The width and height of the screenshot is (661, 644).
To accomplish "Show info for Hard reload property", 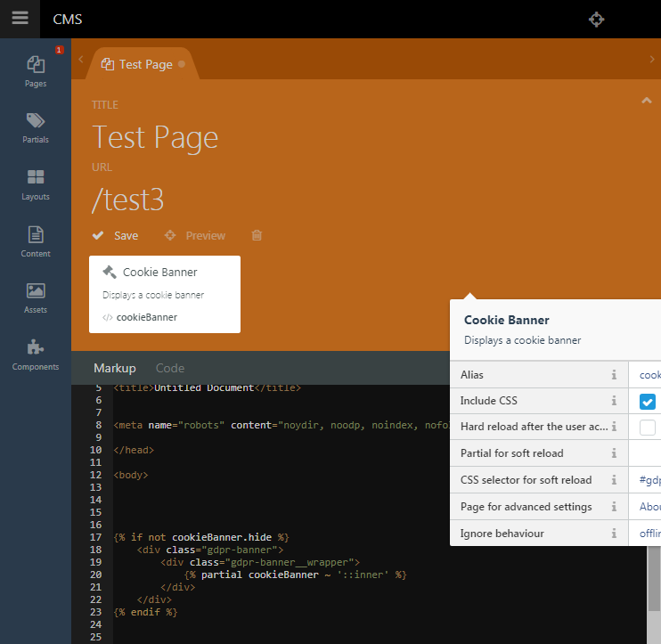I will [x=614, y=427].
